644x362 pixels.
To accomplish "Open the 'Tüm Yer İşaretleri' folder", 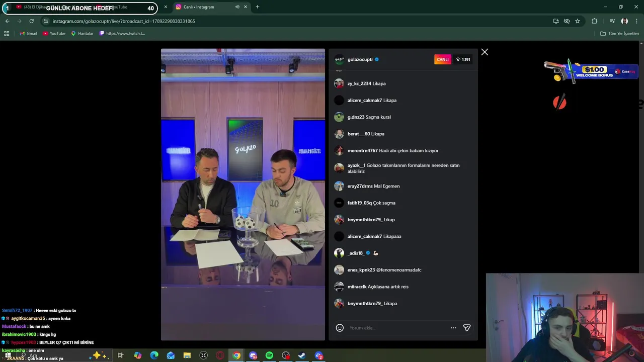I will point(620,33).
